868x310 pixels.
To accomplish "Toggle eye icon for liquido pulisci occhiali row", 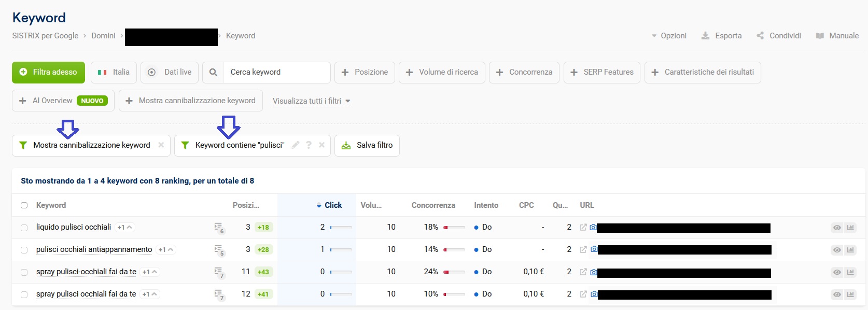I will point(837,228).
